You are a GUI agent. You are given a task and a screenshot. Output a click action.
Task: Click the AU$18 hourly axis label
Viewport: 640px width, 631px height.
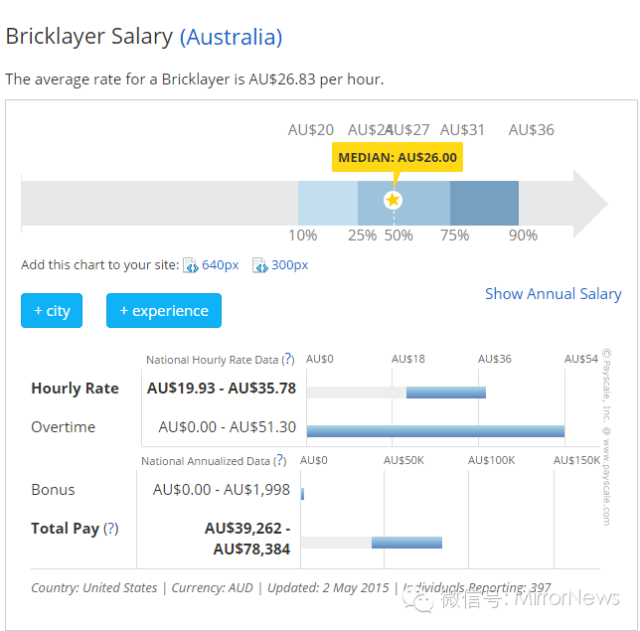tap(408, 359)
